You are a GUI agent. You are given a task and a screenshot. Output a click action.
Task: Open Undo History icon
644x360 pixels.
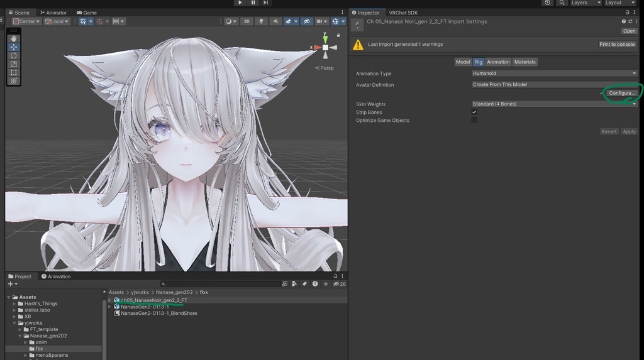548,3
